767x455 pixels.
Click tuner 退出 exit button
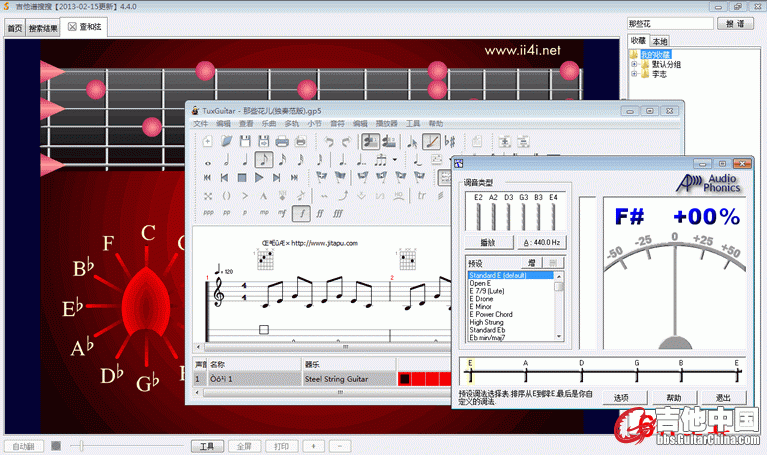(723, 398)
